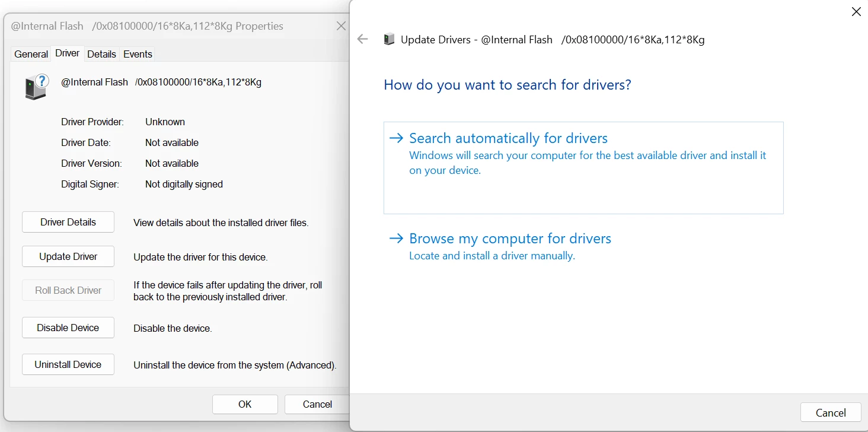The height and width of the screenshot is (432, 868).
Task: Choose Search automatically for drivers
Action: point(583,168)
